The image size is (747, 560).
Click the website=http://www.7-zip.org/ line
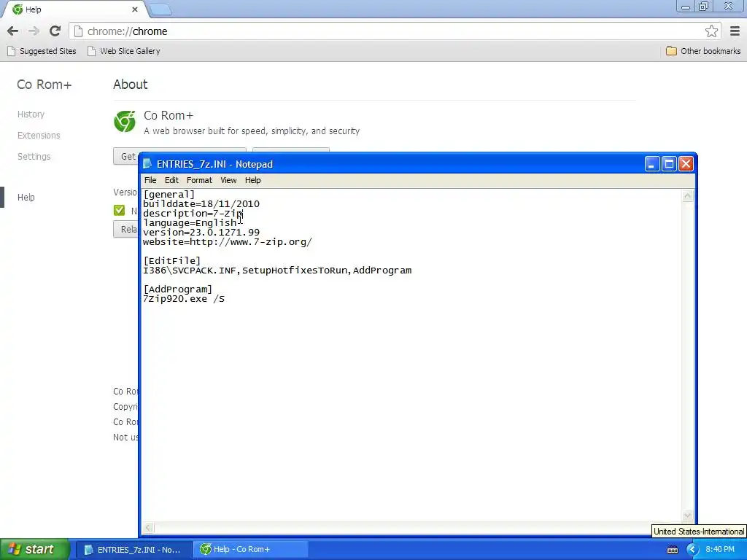228,242
